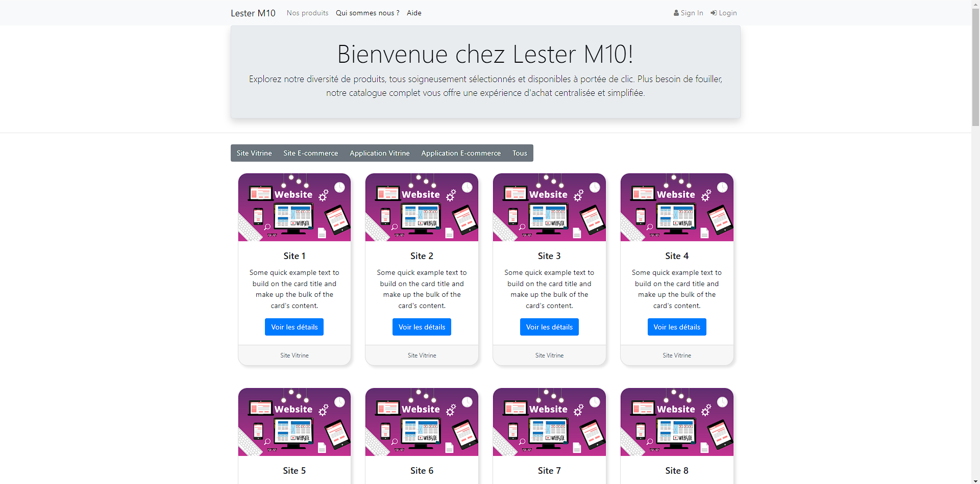Open the Aide page
Screen dimensions: 980x484
click(x=414, y=13)
